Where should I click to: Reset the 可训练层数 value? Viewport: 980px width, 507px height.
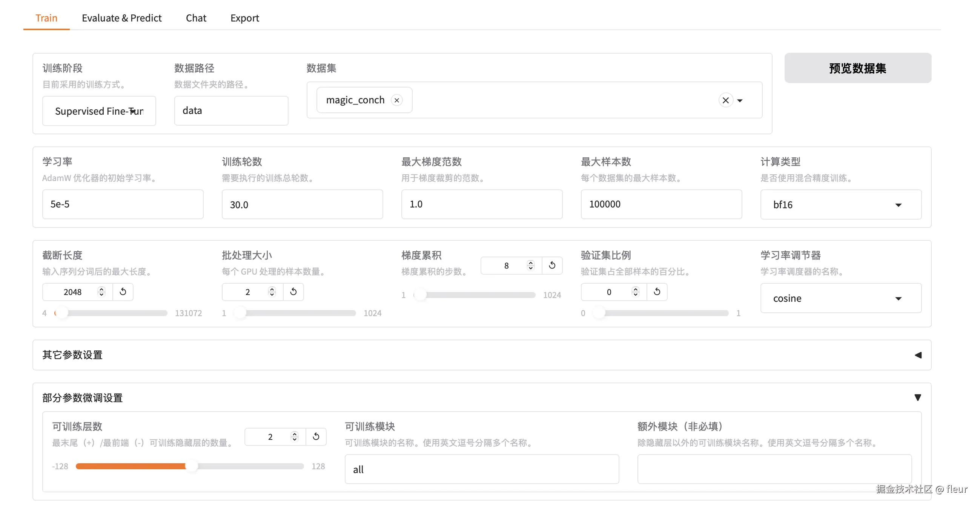316,436
